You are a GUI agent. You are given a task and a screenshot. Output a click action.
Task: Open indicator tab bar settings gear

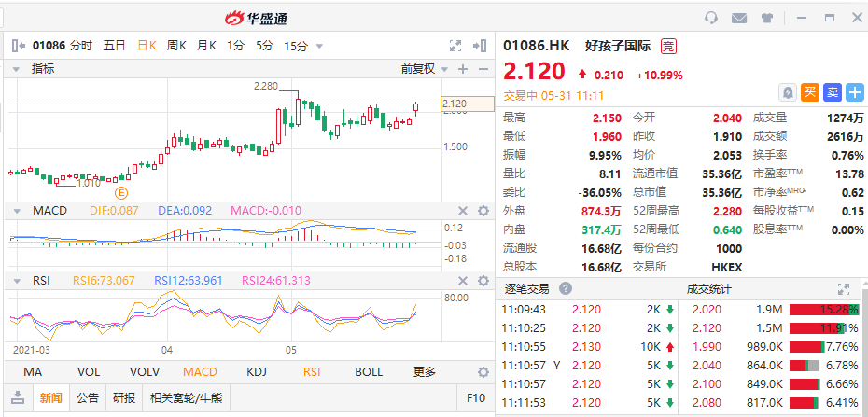(x=483, y=371)
